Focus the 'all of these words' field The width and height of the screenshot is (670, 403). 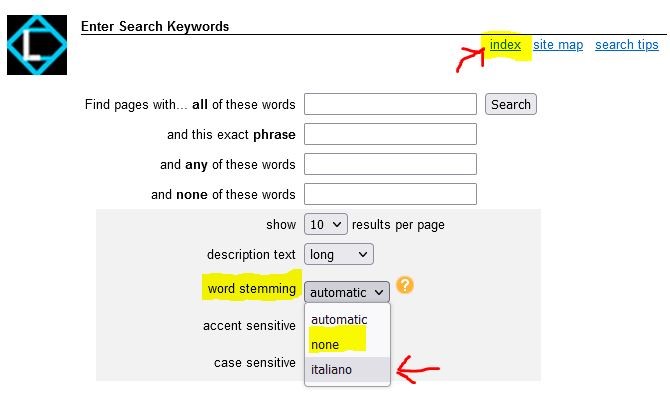(391, 104)
